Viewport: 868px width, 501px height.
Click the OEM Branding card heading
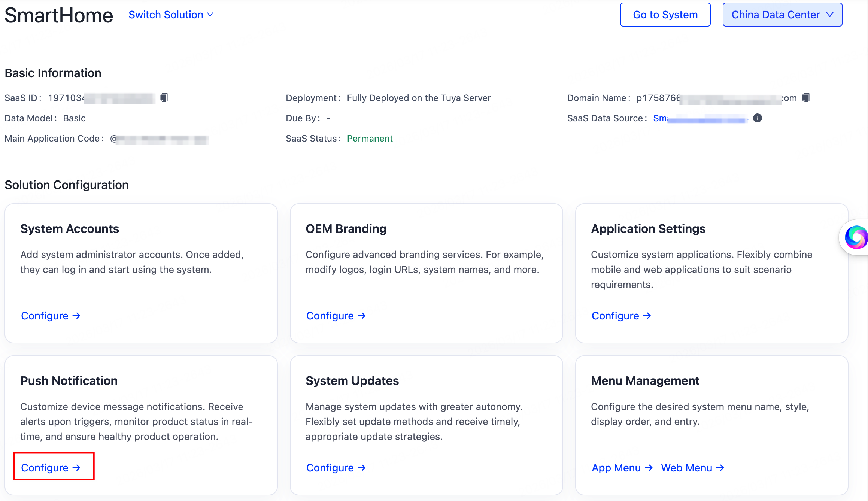click(x=346, y=229)
